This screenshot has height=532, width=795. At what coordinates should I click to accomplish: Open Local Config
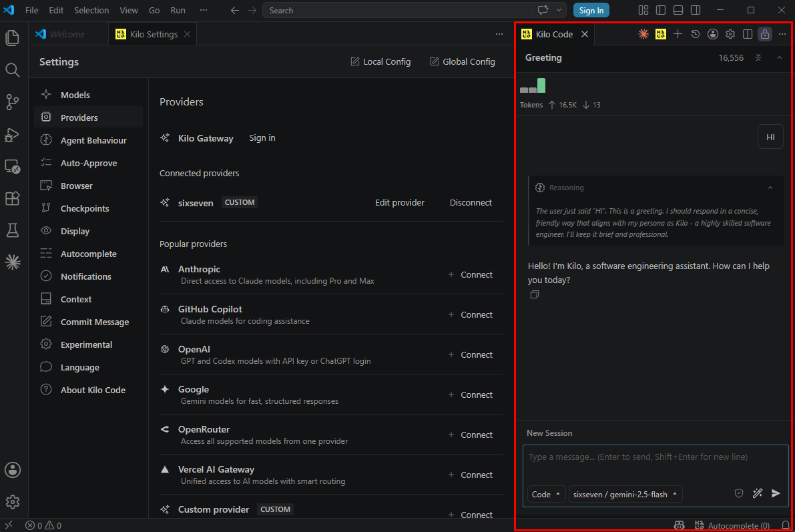coord(380,61)
